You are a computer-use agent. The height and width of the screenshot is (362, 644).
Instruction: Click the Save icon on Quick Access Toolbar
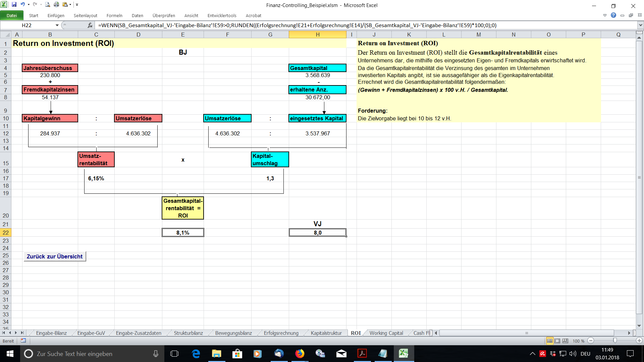pyautogui.click(x=14, y=5)
